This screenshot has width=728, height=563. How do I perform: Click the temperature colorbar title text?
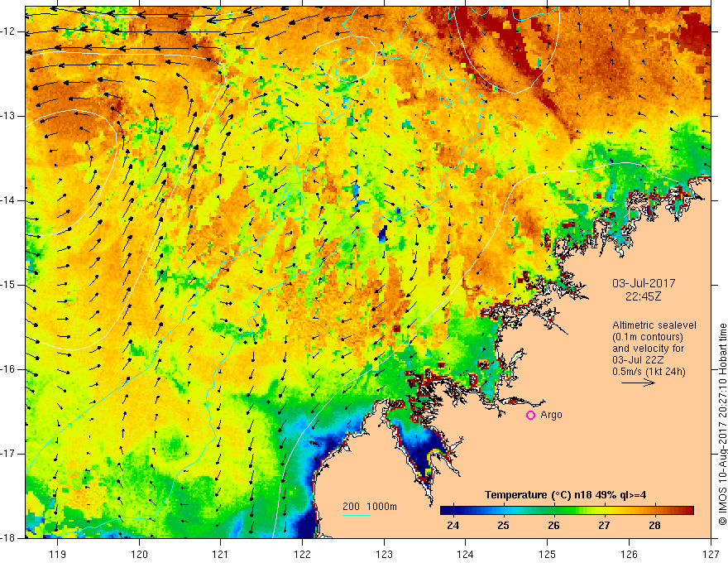[x=565, y=495]
